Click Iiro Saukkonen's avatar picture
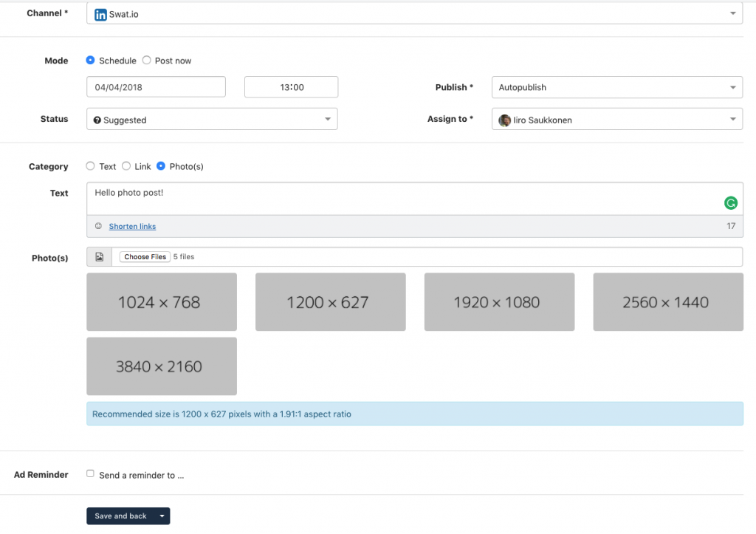 (x=504, y=120)
